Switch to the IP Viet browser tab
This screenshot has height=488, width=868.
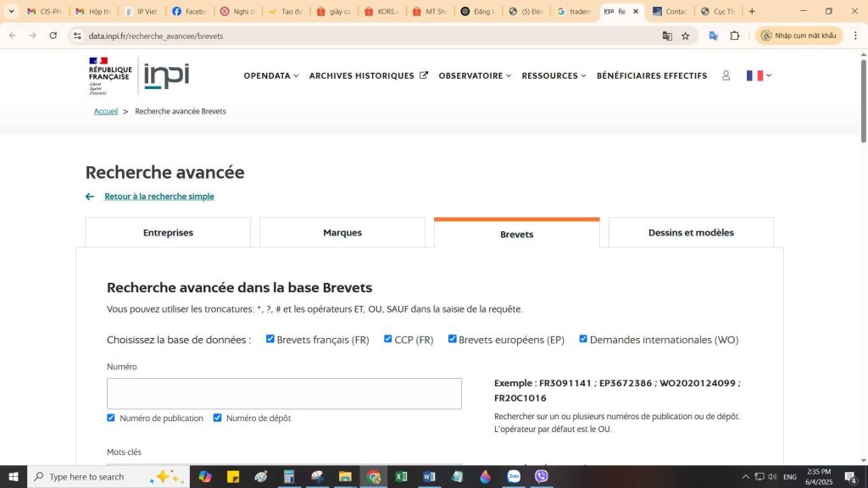(x=142, y=11)
